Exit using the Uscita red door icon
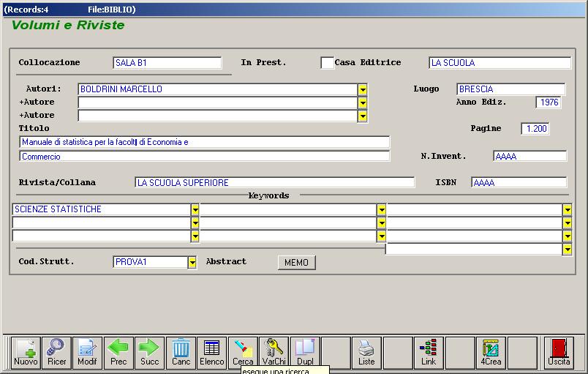Screen dimensions: 588x374 point(559,353)
